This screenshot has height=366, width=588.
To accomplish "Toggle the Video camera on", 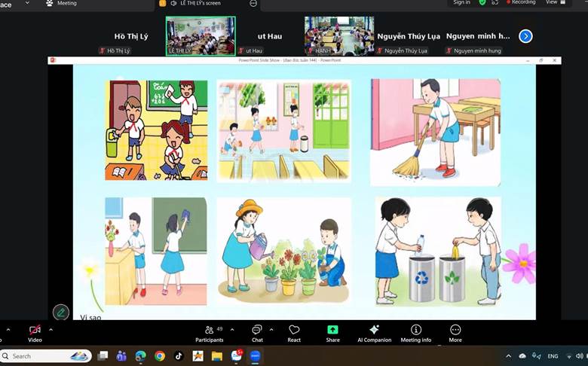I will coord(35,331).
